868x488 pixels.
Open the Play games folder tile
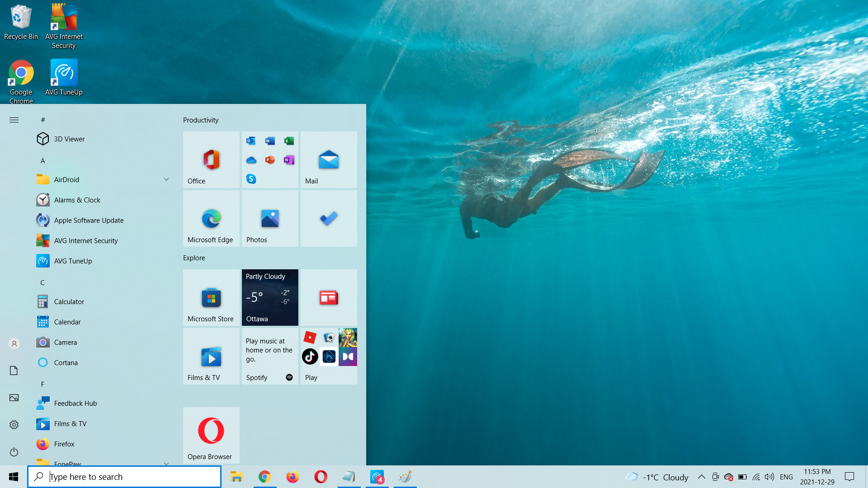[329, 356]
